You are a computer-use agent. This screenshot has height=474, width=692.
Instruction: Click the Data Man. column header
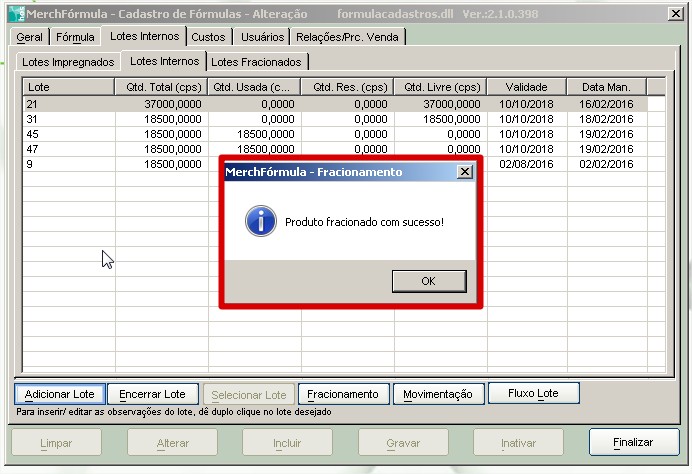(x=606, y=87)
